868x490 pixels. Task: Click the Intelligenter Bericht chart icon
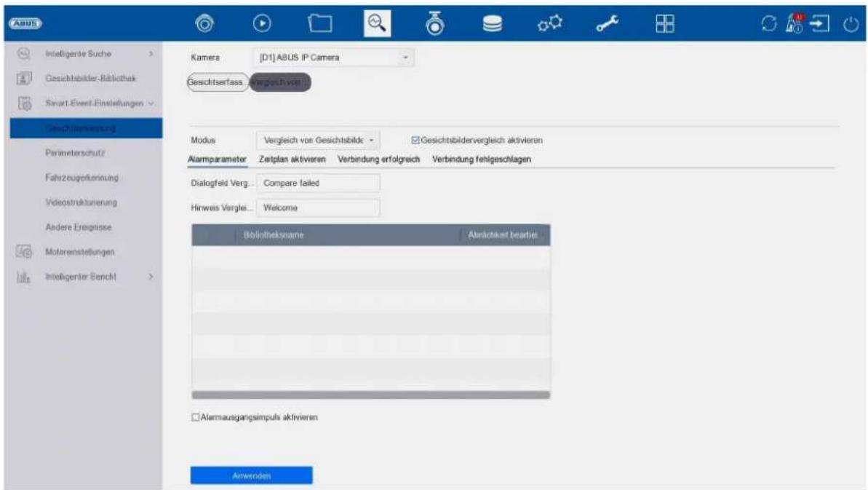(23, 276)
